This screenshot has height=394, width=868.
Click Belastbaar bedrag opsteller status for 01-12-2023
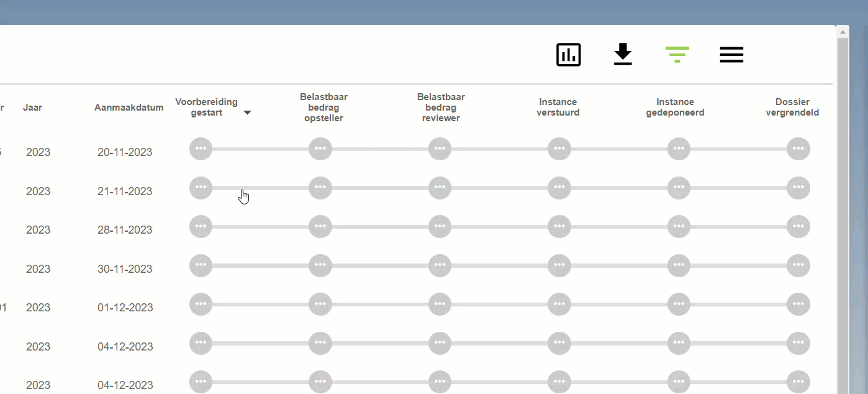coord(320,305)
